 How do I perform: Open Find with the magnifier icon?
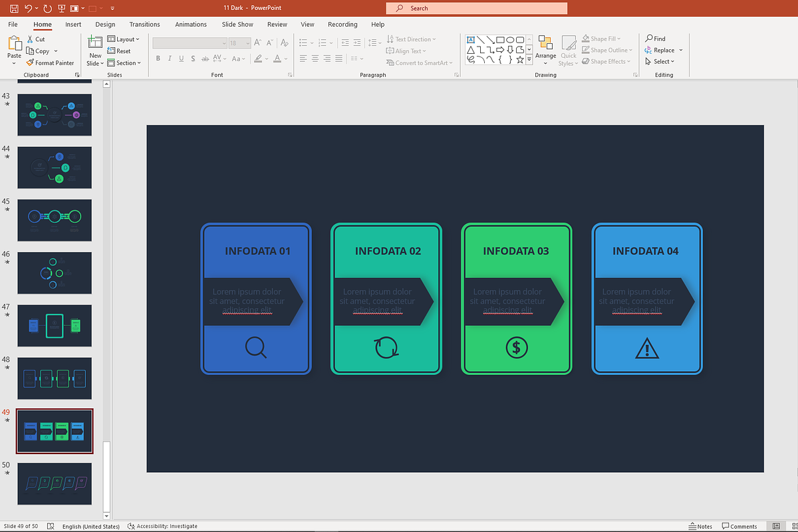tap(655, 39)
